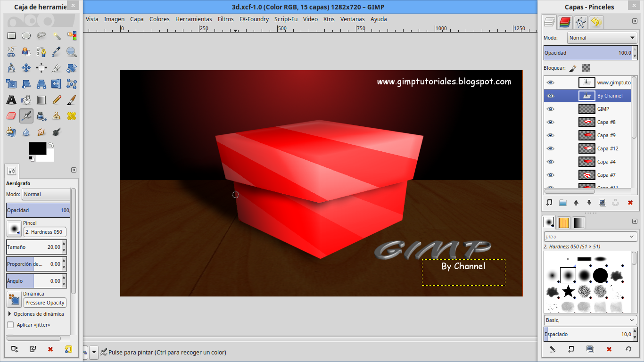644x362 pixels.
Task: Select the Eraser tool
Action: (x=10, y=115)
